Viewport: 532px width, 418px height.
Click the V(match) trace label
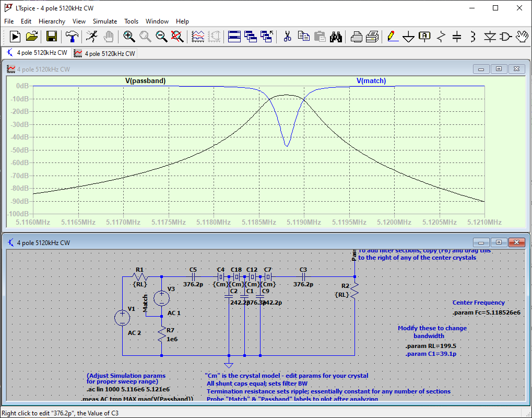(x=371, y=81)
